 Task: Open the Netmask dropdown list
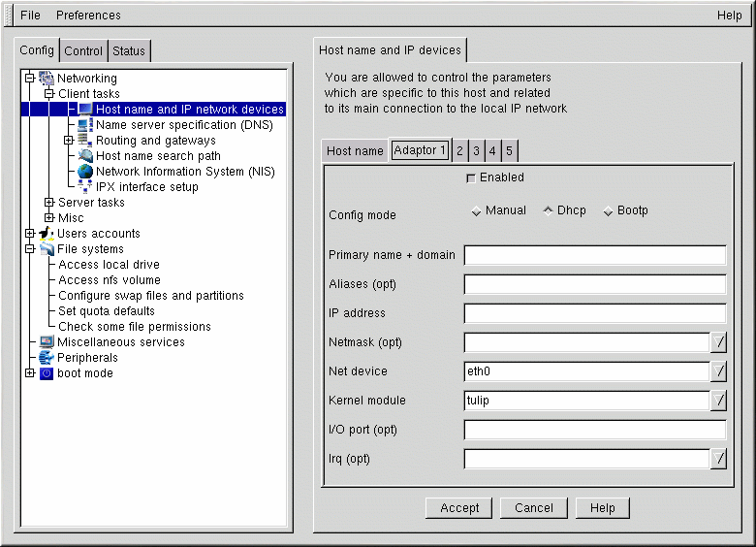coord(718,342)
